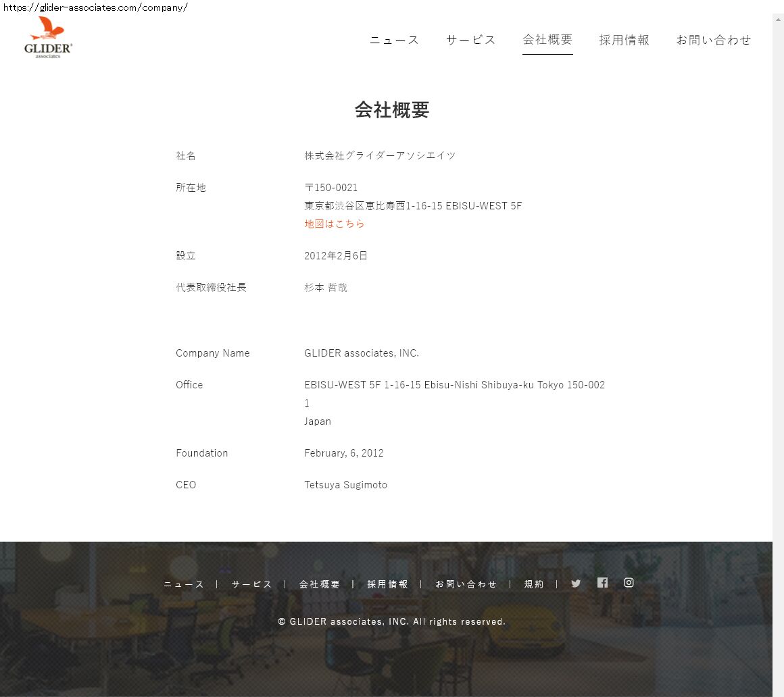The height and width of the screenshot is (697, 784).
Task: Click company name 株式会社グライダーアソシエイツ
Action: click(380, 156)
